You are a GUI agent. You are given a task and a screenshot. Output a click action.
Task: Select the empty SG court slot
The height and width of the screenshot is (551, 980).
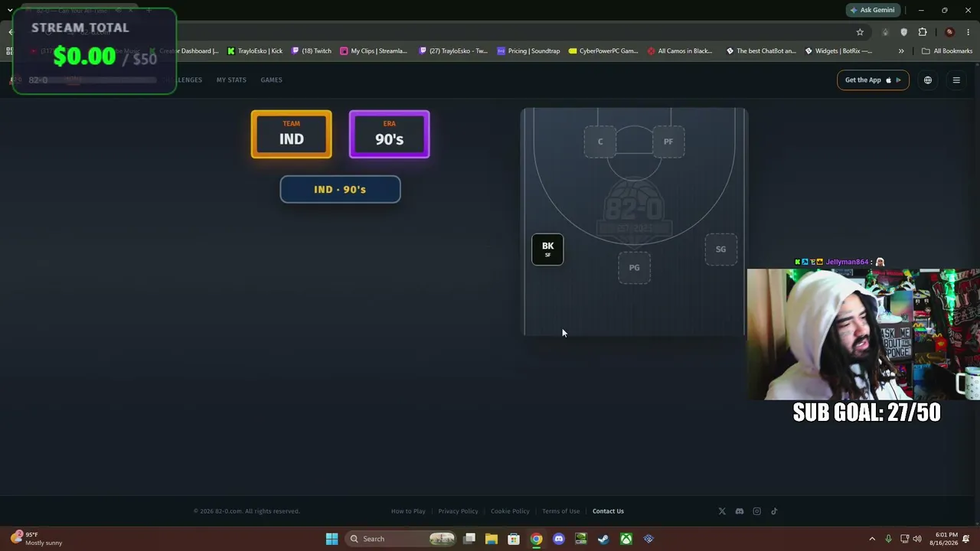point(720,249)
